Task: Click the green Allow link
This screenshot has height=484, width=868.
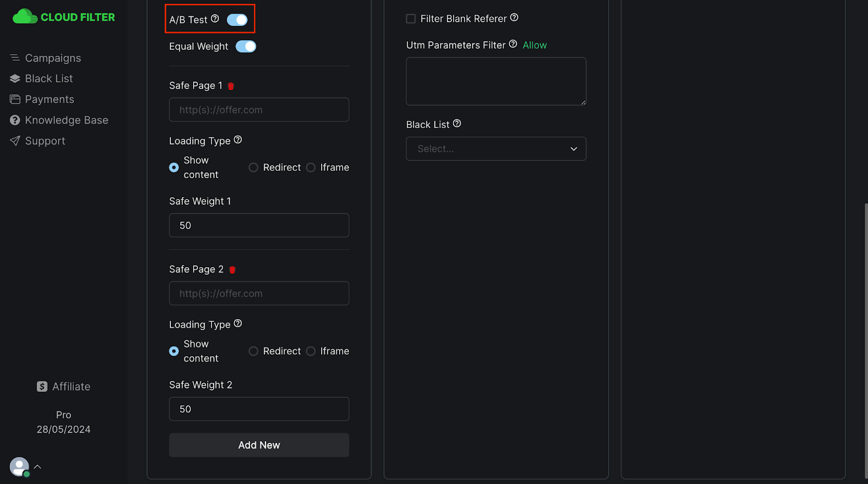Action: click(534, 45)
